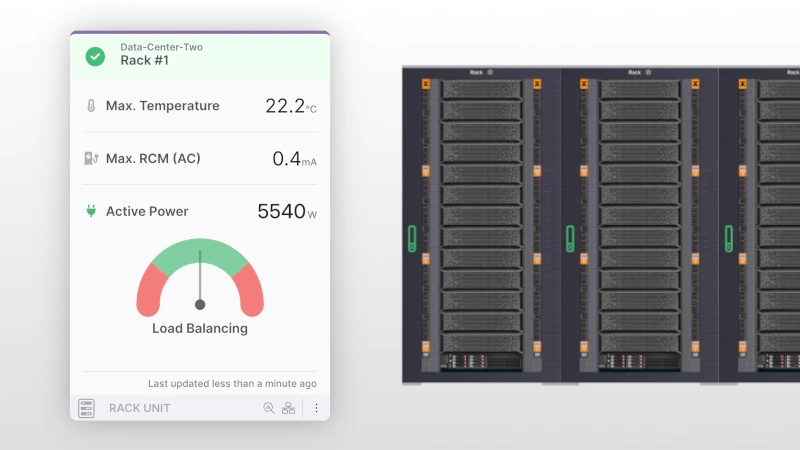Select the green sensor in the second rack
The height and width of the screenshot is (450, 800).
click(570, 238)
